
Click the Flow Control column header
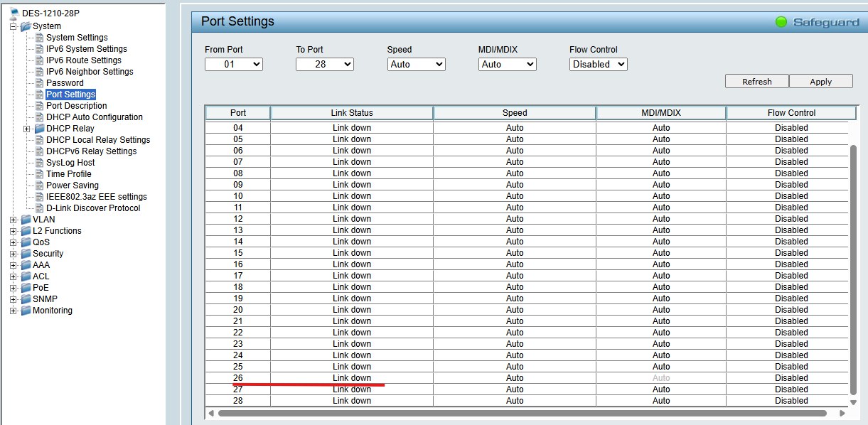click(x=792, y=113)
